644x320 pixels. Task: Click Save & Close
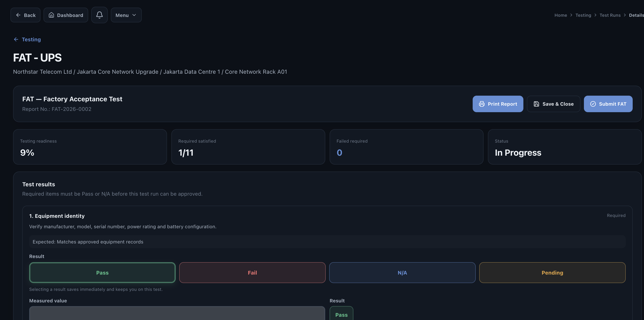pos(553,104)
